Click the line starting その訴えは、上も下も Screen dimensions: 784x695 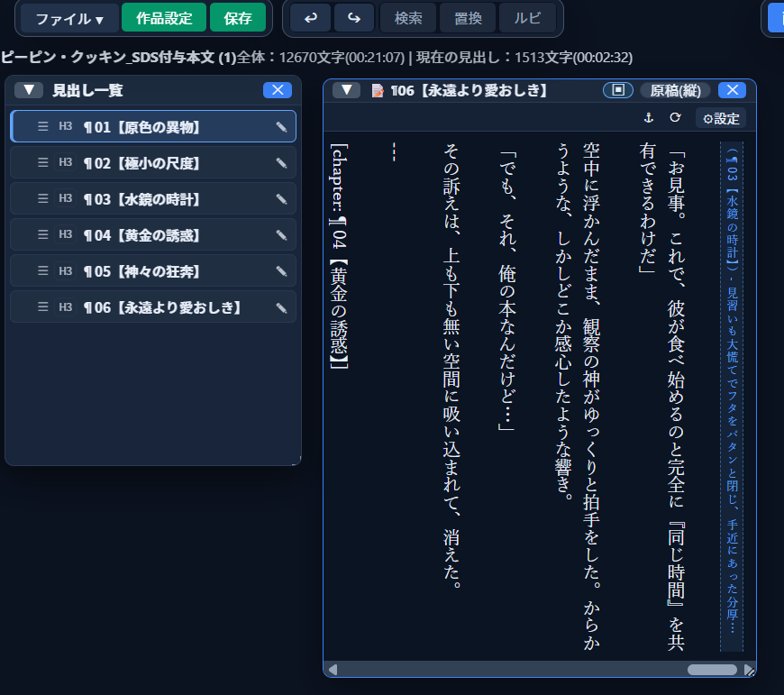pyautogui.click(x=451, y=365)
